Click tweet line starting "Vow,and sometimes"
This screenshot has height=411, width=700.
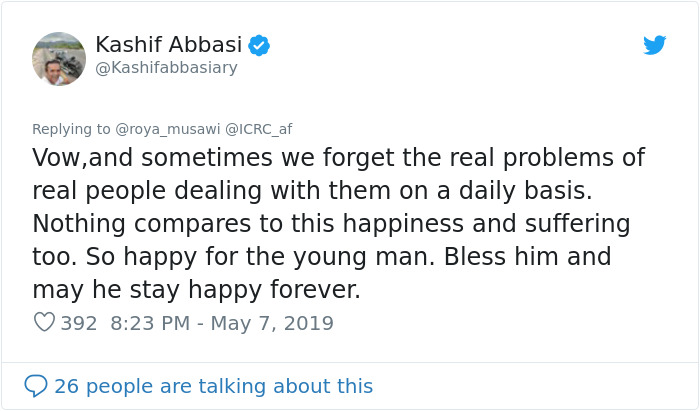(338, 158)
